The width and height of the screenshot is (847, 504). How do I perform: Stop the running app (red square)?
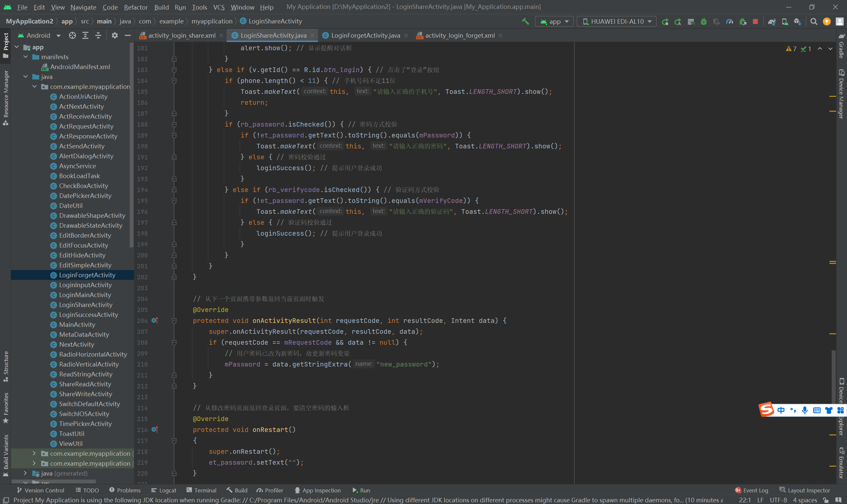[x=755, y=21]
